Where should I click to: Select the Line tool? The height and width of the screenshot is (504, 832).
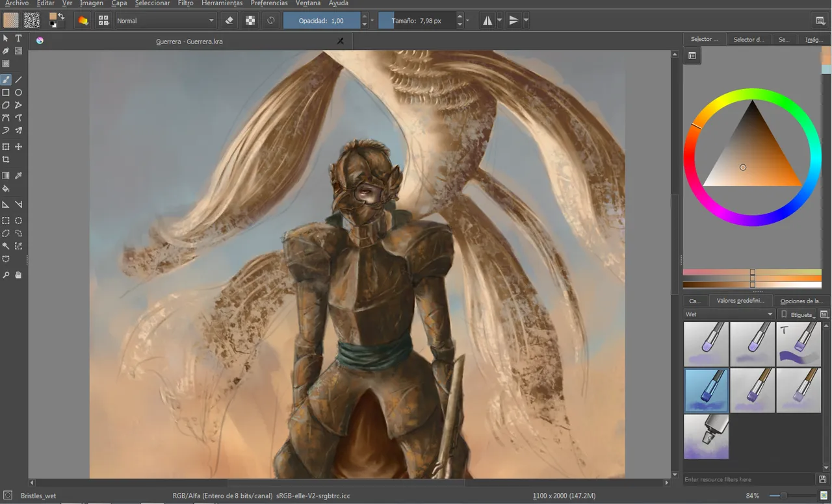19,80
